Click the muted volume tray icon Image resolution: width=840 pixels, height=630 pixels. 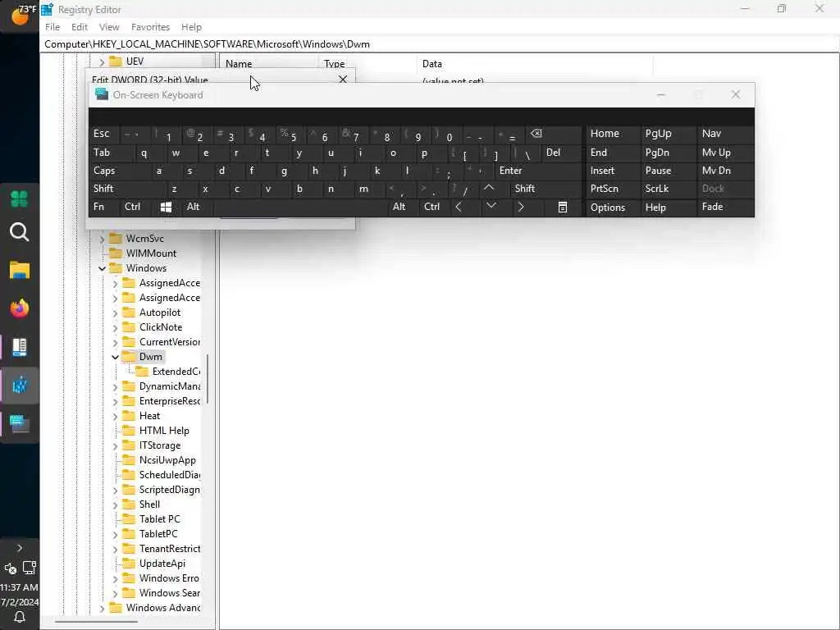click(11, 568)
